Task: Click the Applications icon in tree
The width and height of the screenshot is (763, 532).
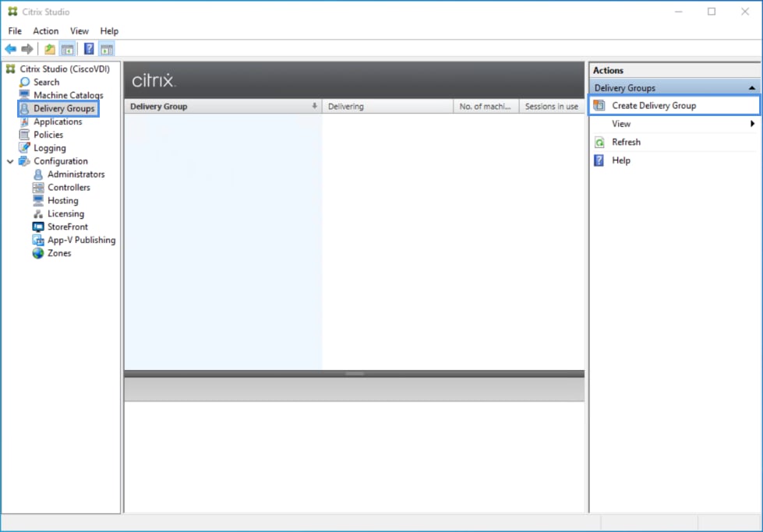Action: [24, 122]
